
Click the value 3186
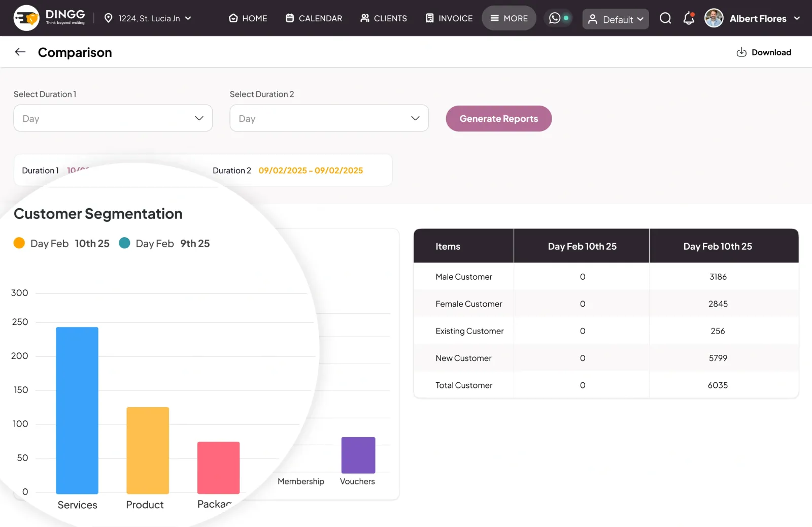click(718, 277)
